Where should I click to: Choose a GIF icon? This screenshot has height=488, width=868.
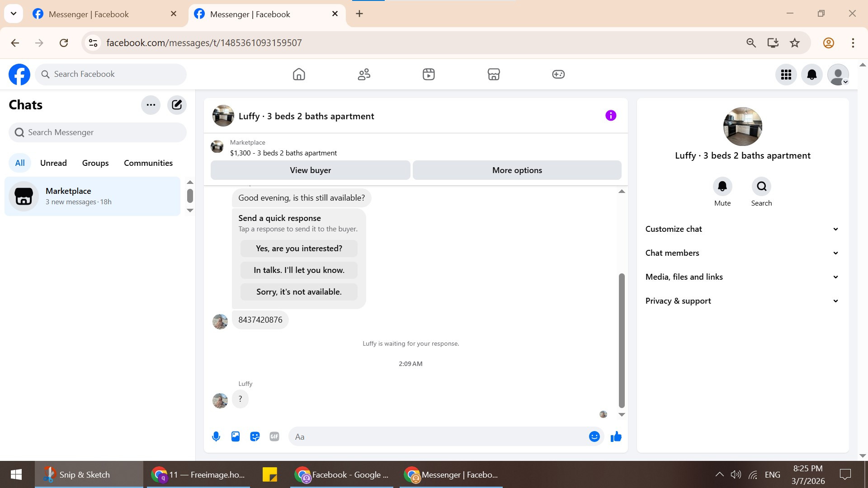point(274,436)
